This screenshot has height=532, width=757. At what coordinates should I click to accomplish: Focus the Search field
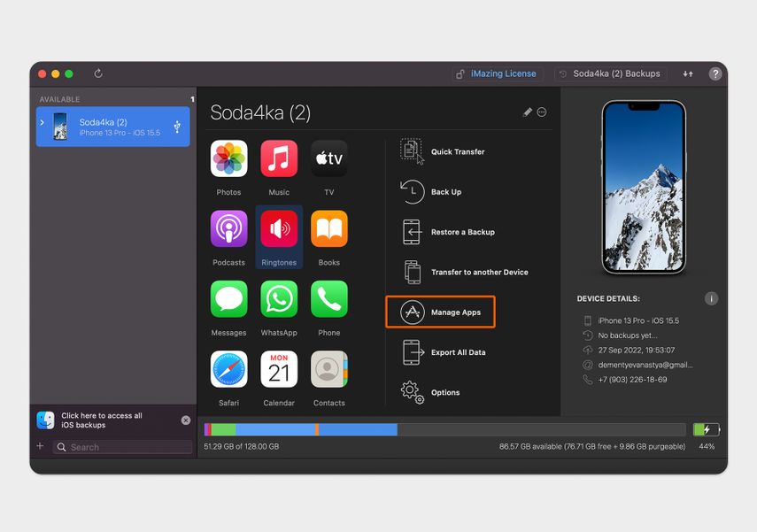pos(122,447)
